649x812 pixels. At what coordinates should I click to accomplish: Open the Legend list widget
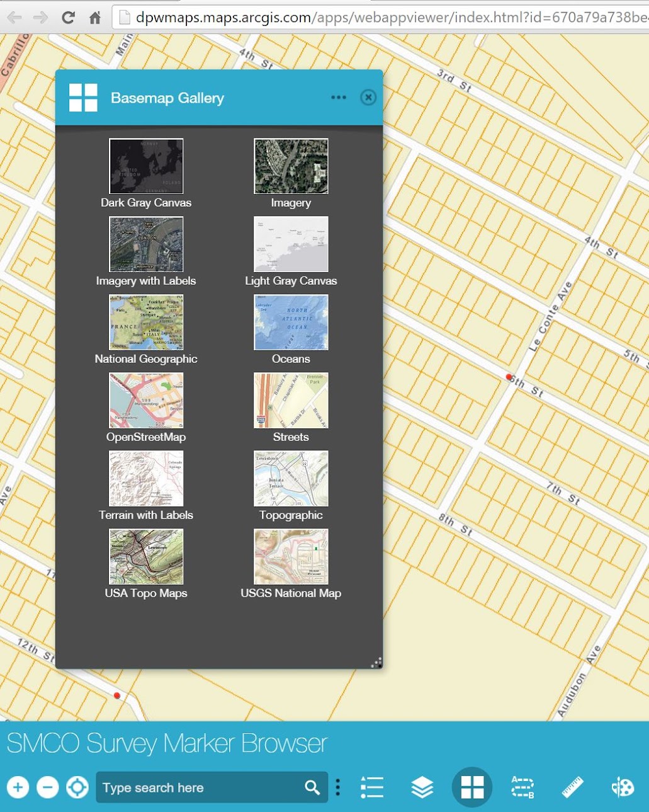pos(372,787)
